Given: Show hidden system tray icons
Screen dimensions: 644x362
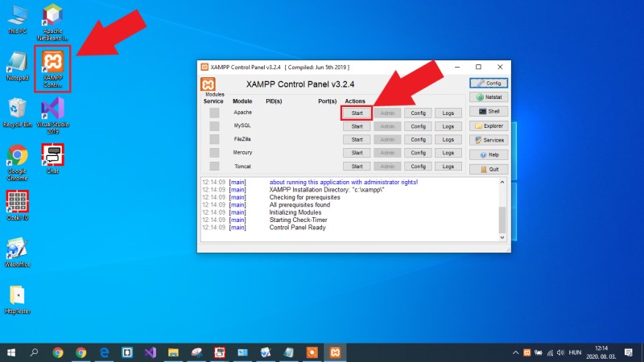Looking at the screenshot, I should tap(515, 353).
